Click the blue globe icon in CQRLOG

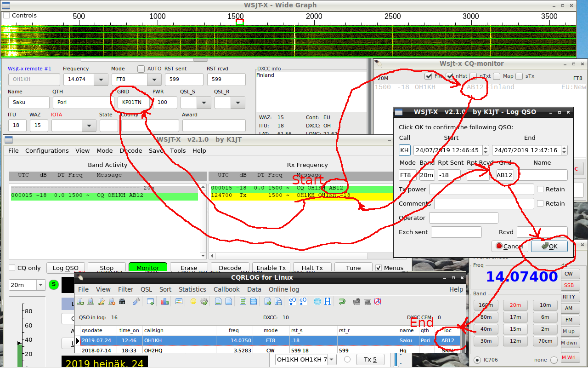317,301
